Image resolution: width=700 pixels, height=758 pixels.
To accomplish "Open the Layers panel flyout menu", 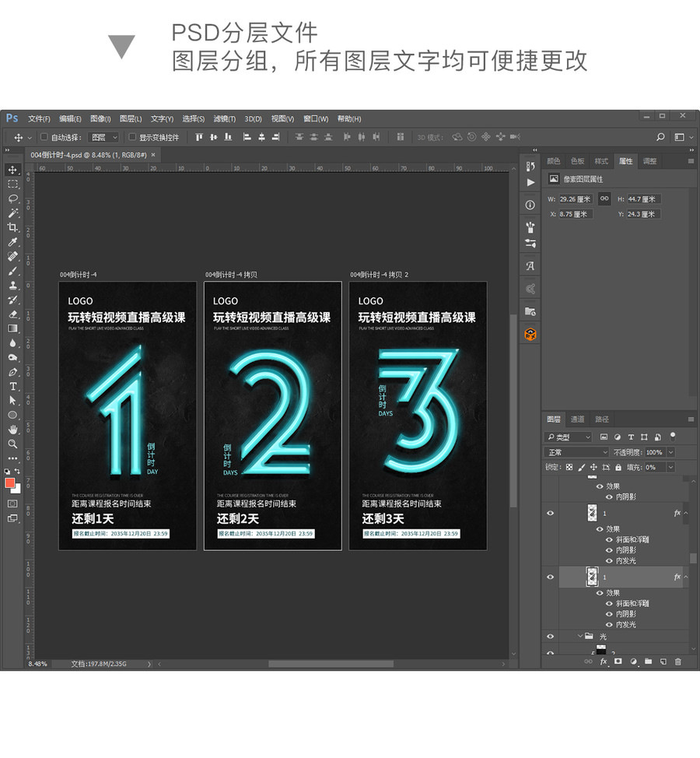I will click(x=691, y=419).
